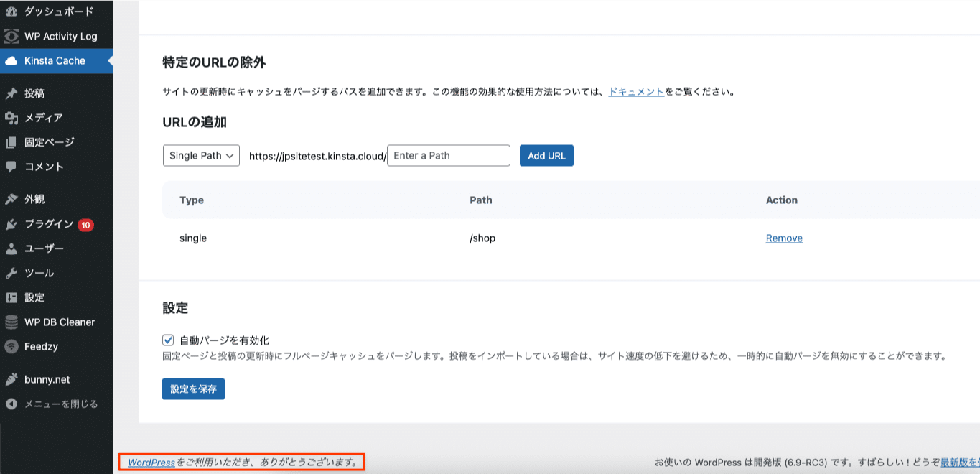Open the ユーザー users icon
This screenshot has width=980, height=474.
tap(13, 248)
